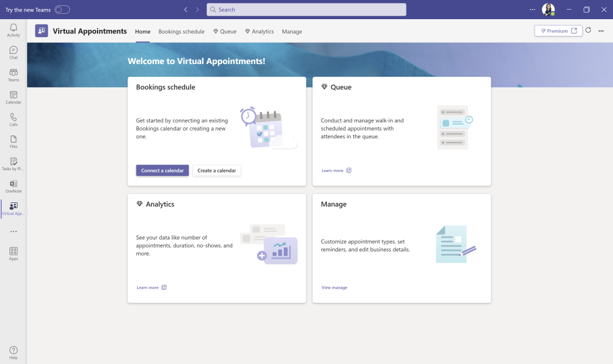Go forward using the forward arrow
This screenshot has width=613, height=364.
[x=198, y=10]
